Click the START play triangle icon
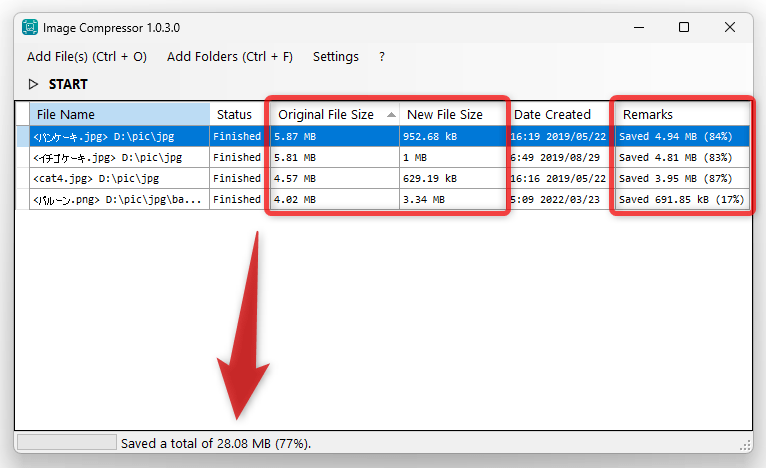The width and height of the screenshot is (766, 468). (x=33, y=84)
